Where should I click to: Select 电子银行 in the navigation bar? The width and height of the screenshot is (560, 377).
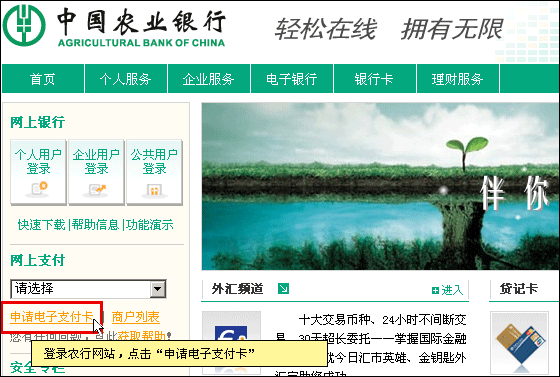[292, 79]
